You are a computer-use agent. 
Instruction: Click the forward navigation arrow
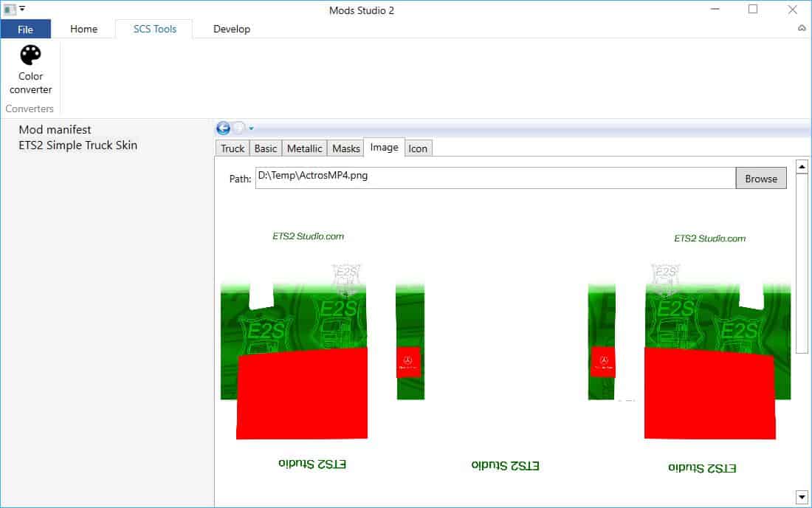tap(238, 128)
